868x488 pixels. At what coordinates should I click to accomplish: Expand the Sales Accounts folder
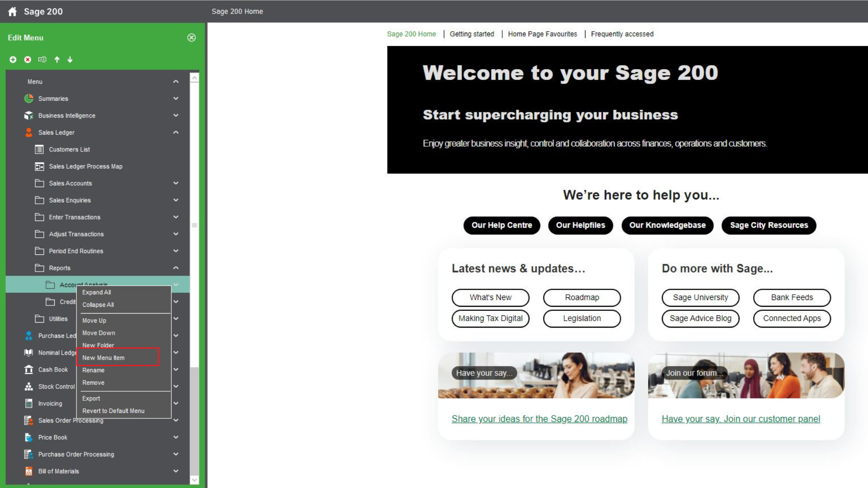click(x=176, y=183)
